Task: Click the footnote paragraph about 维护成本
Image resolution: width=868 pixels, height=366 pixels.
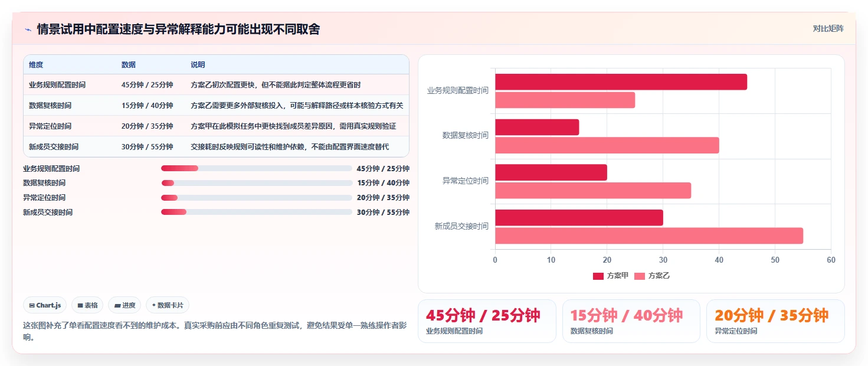Action: click(215, 331)
